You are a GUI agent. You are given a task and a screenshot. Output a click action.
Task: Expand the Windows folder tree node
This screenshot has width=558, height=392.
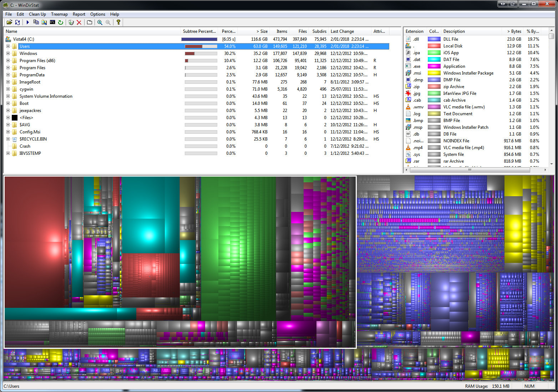pyautogui.click(x=8, y=54)
